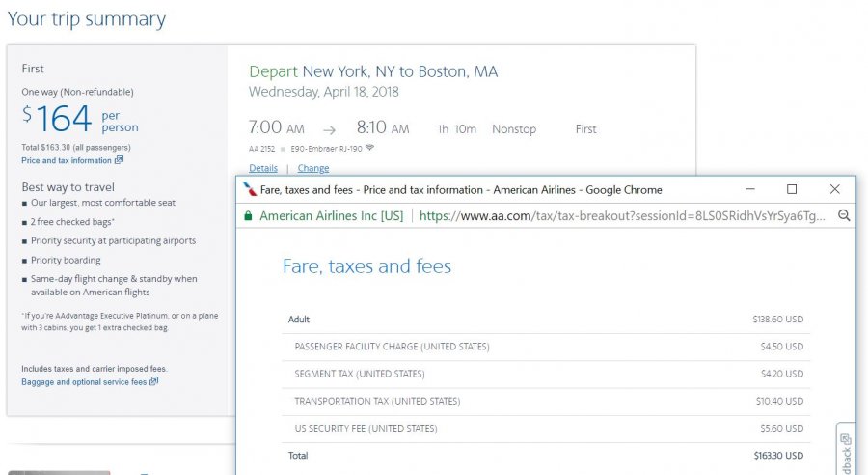The image size is (868, 475).
Task: Click the Total $163.30 USD amount
Action: click(x=778, y=456)
